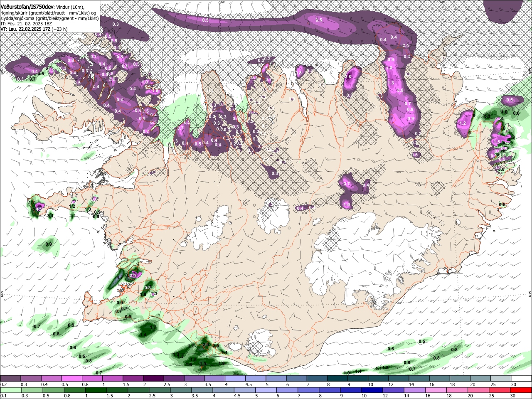Screen dimensions: 532x399
Task: Click the pink legend swatch between 16 and 18
Action: click(436, 390)
